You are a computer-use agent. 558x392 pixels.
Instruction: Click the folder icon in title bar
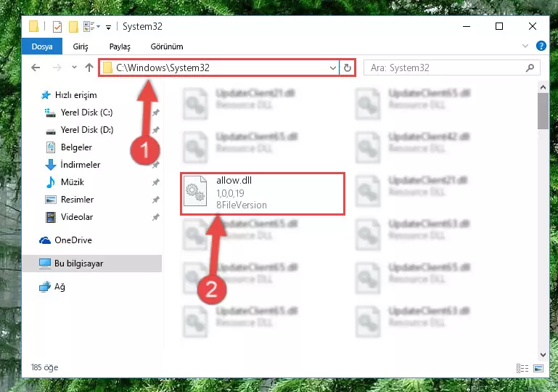point(34,26)
